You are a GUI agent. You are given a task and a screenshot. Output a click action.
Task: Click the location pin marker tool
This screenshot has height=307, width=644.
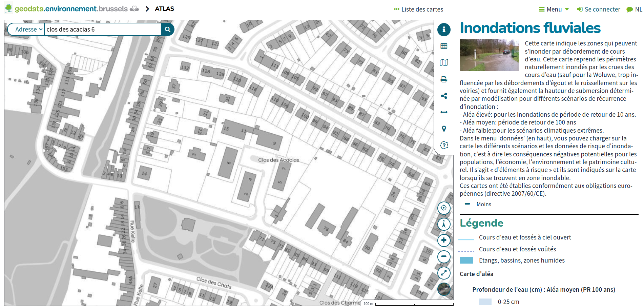[444, 129]
